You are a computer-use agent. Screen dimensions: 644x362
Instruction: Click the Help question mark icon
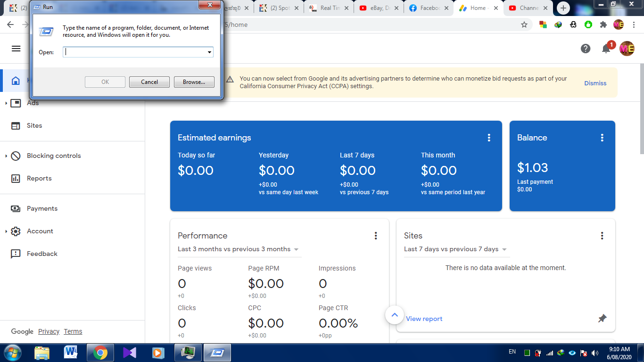pyautogui.click(x=586, y=49)
